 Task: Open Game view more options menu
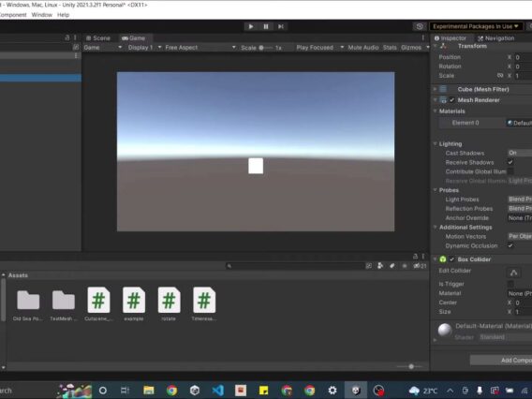tap(422, 37)
